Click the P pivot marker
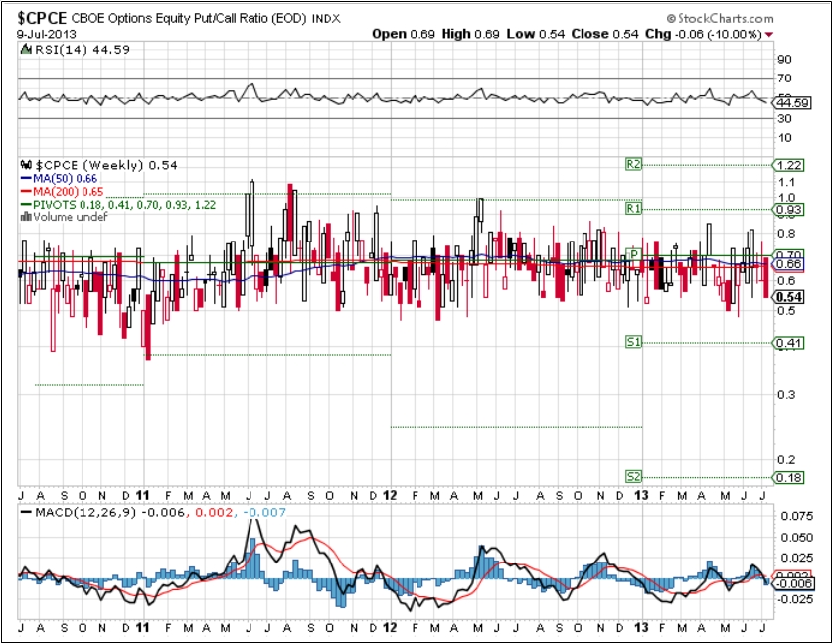The height and width of the screenshot is (644, 833). click(x=634, y=255)
